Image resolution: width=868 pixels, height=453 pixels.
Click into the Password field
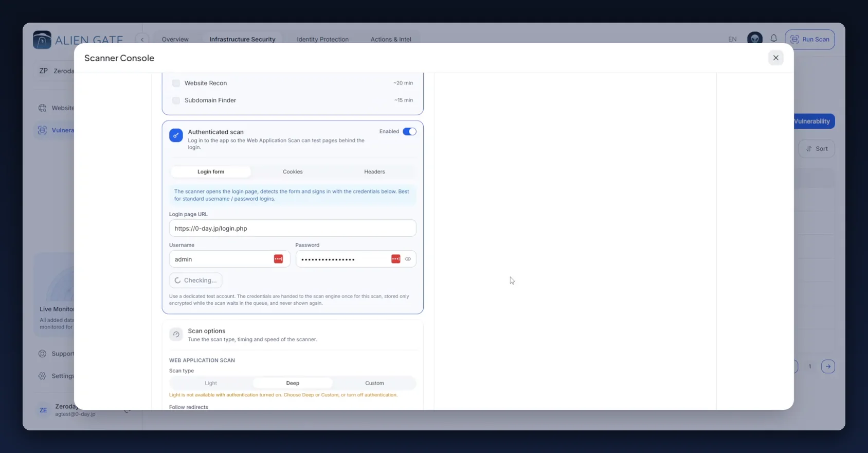click(x=356, y=259)
